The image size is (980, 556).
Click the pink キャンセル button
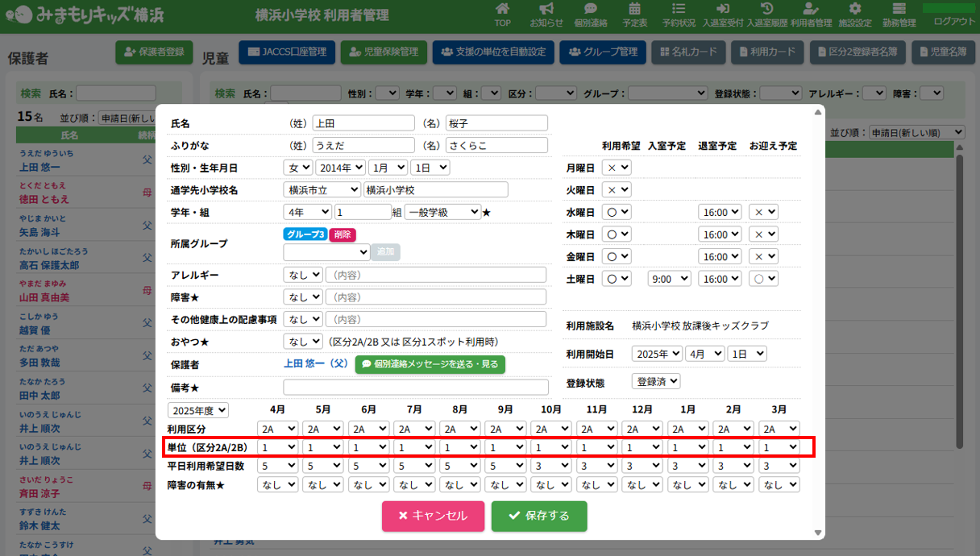[433, 516]
